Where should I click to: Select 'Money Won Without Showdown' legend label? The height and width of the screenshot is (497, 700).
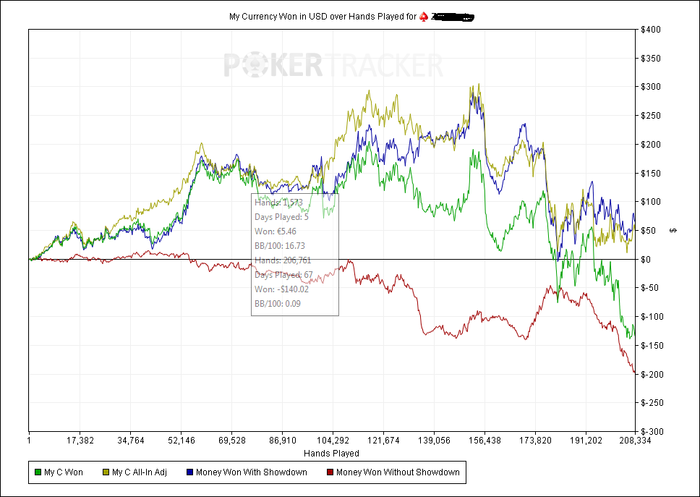click(x=398, y=472)
